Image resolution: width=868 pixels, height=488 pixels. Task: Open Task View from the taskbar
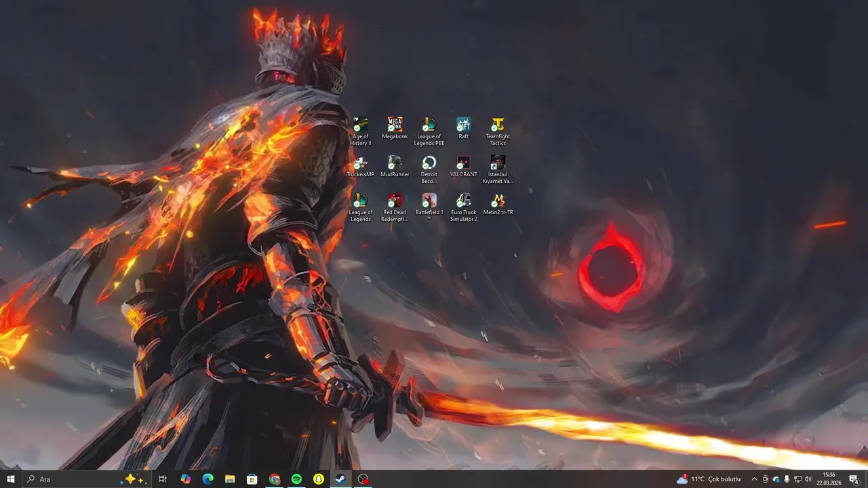click(163, 479)
